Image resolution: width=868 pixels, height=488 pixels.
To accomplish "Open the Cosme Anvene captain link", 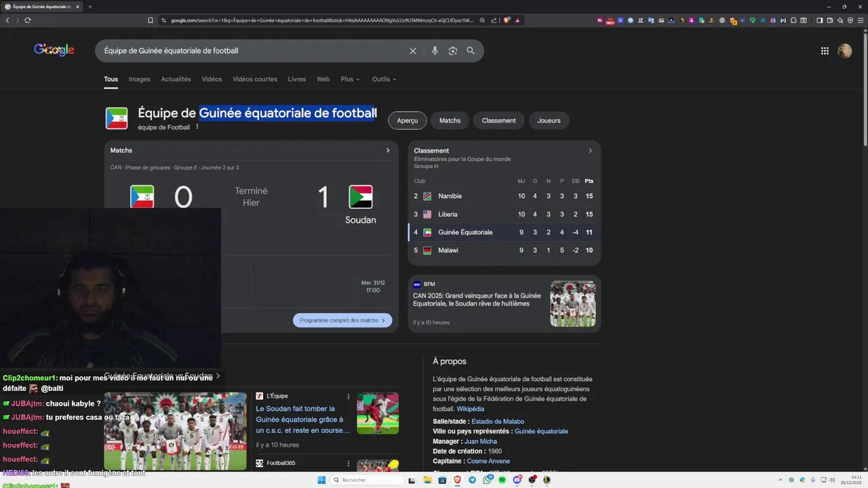I will tap(488, 461).
